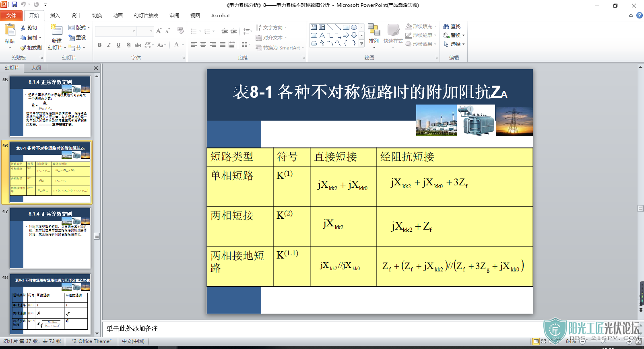Switch to Outline (大纲) pane tab
The height and width of the screenshot is (349, 644).
pos(36,68)
